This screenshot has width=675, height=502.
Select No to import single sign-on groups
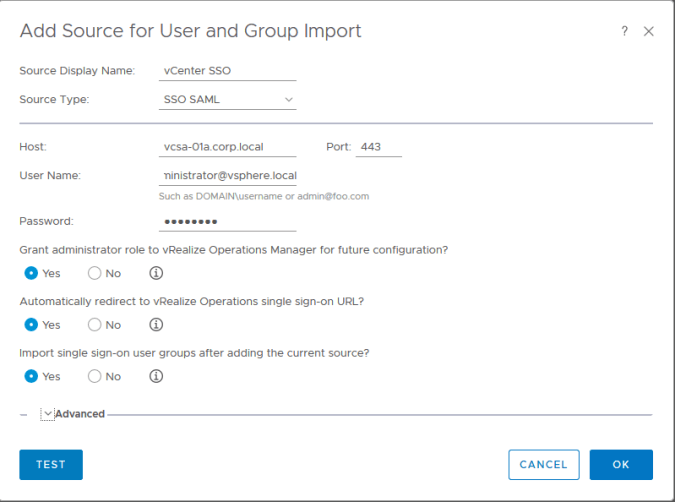coord(95,377)
